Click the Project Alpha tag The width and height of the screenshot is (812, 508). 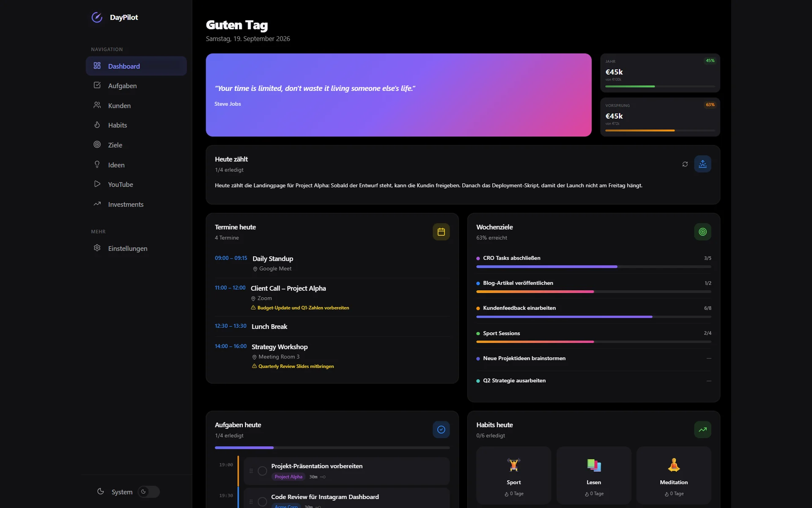[x=288, y=477]
